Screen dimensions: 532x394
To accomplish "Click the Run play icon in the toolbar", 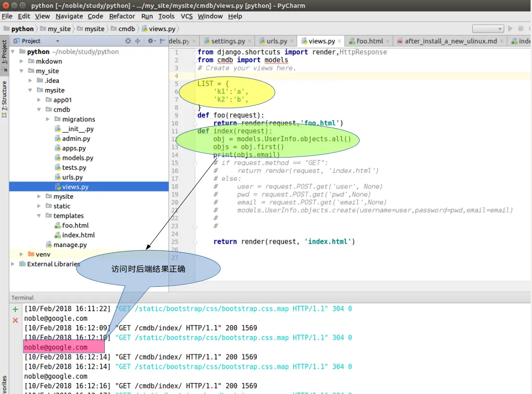I will click(510, 29).
